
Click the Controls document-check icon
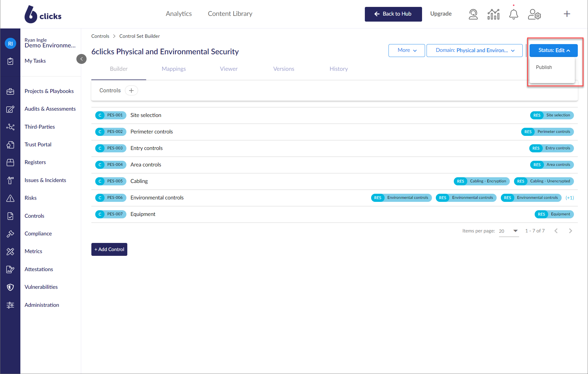[10, 216]
